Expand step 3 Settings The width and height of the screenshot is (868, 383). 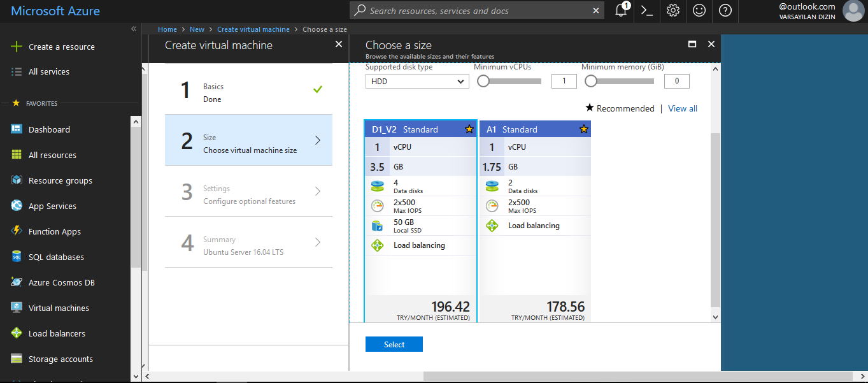click(x=248, y=191)
